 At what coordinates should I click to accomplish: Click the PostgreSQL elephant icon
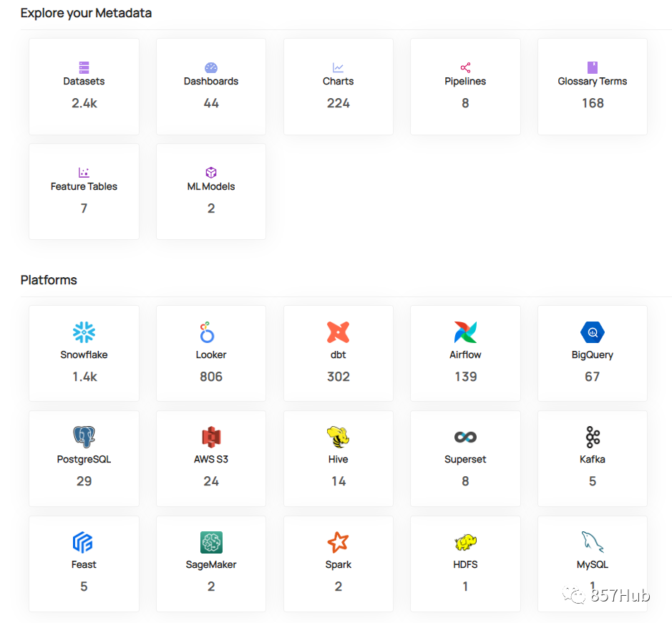click(84, 437)
